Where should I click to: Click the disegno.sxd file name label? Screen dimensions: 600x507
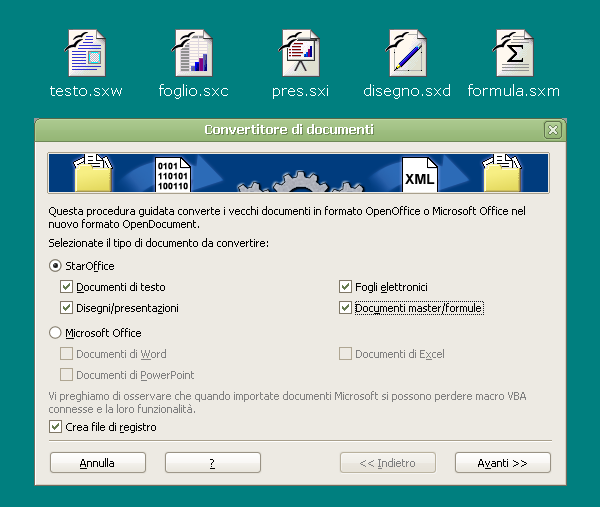407,91
